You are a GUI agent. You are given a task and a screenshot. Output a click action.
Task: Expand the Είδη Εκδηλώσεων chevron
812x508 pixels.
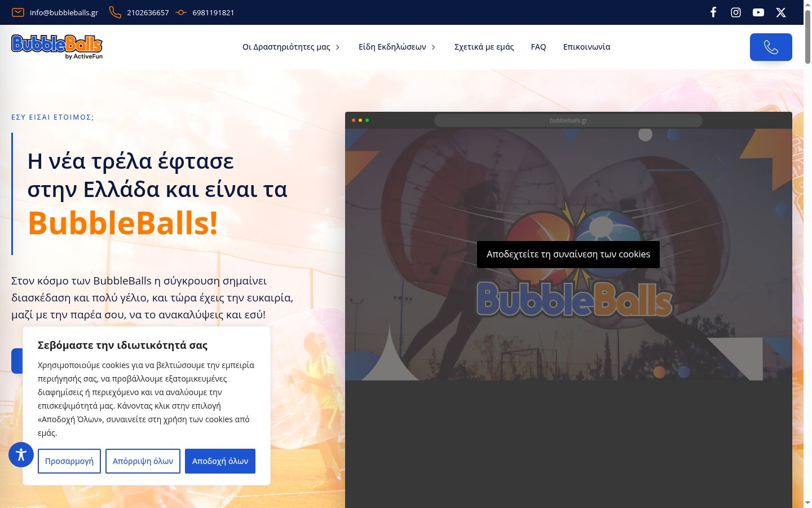tap(434, 47)
